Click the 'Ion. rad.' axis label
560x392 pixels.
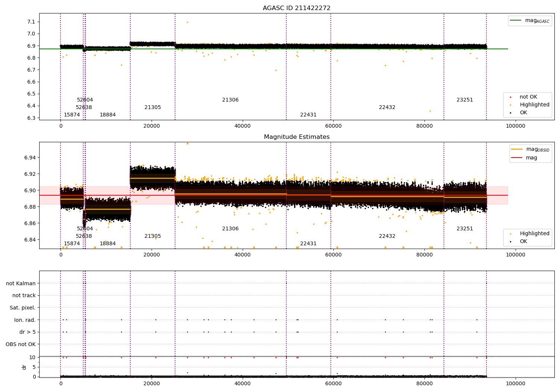[x=25, y=320]
